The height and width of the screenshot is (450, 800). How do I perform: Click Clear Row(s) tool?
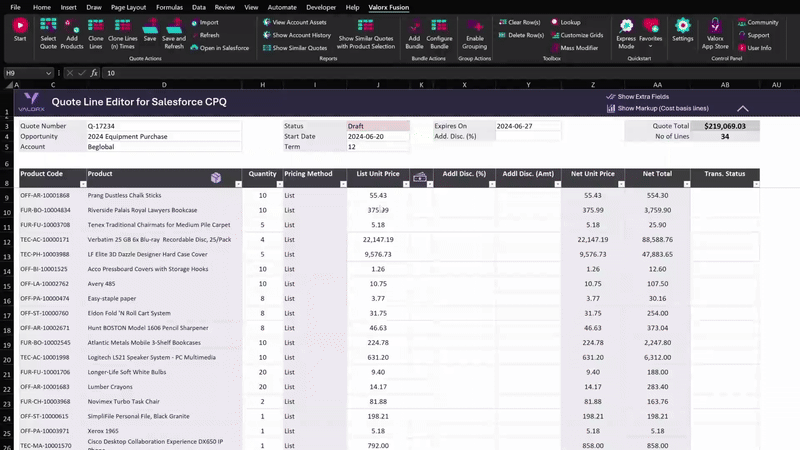click(x=519, y=22)
